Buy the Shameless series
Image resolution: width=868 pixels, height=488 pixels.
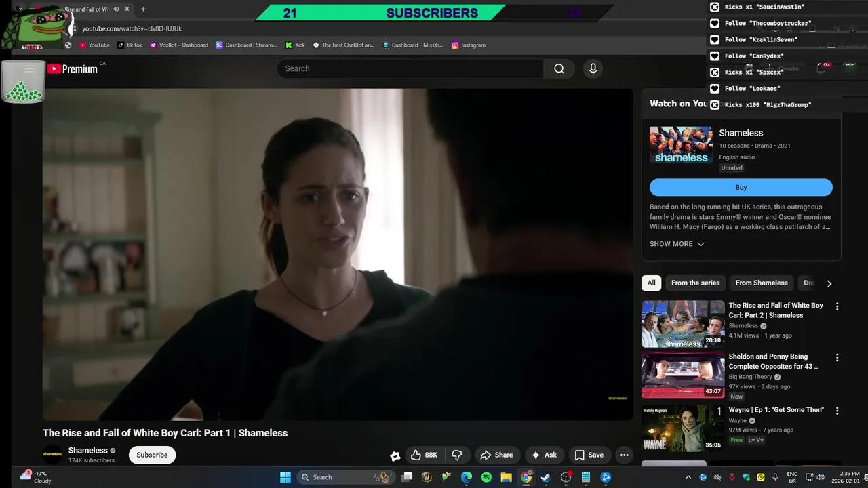(x=741, y=187)
